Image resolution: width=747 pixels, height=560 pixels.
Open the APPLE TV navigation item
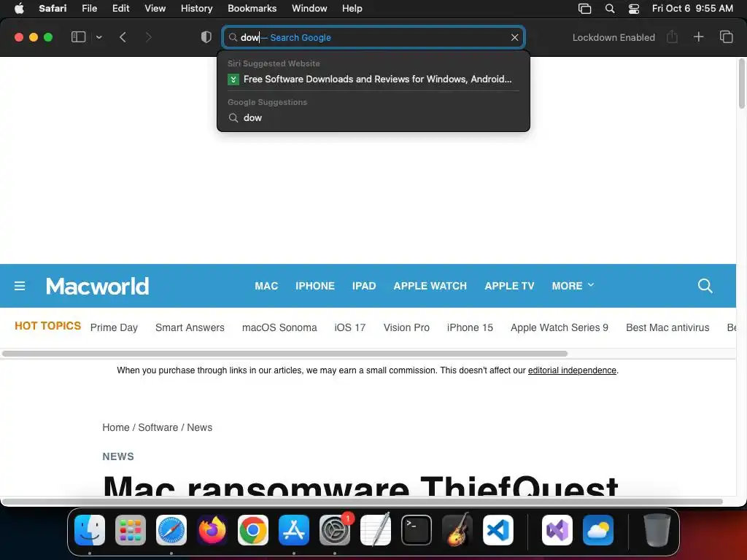click(509, 286)
